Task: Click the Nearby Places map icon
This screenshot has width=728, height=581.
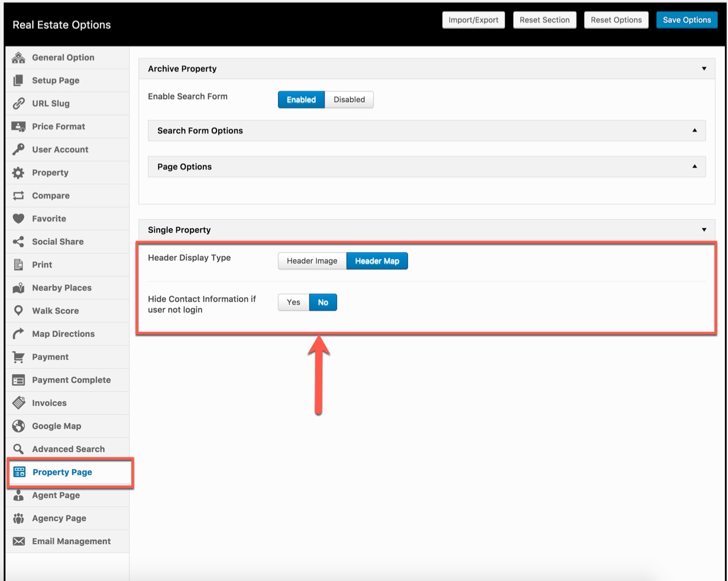Action: [18, 288]
